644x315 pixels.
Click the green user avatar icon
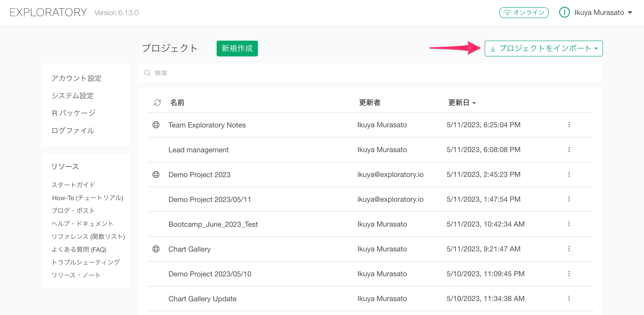point(564,12)
